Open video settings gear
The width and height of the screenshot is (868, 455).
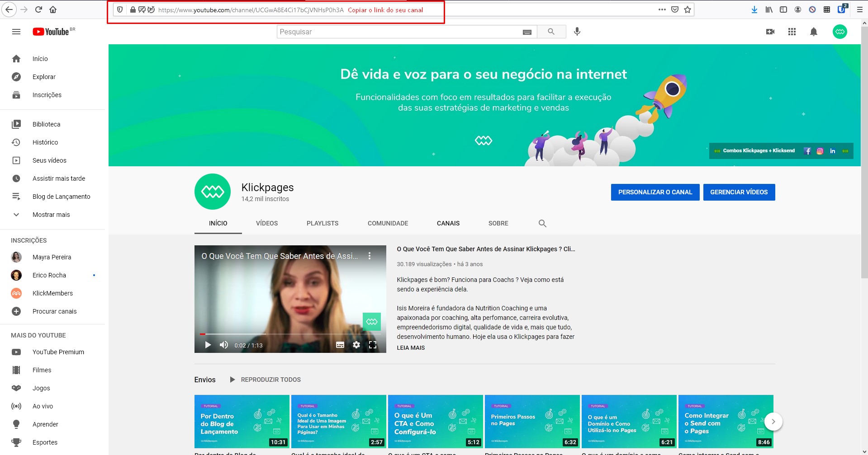356,345
